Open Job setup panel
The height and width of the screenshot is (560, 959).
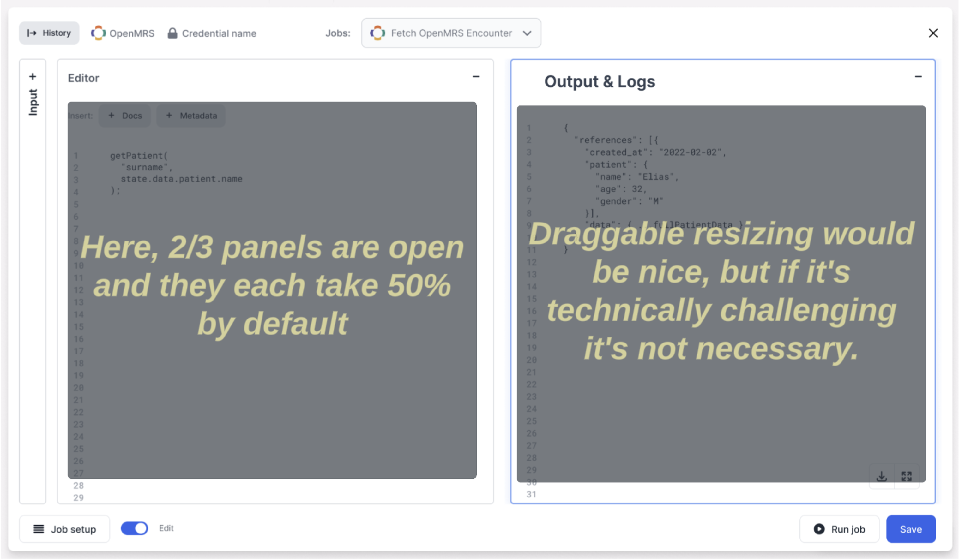tap(64, 529)
